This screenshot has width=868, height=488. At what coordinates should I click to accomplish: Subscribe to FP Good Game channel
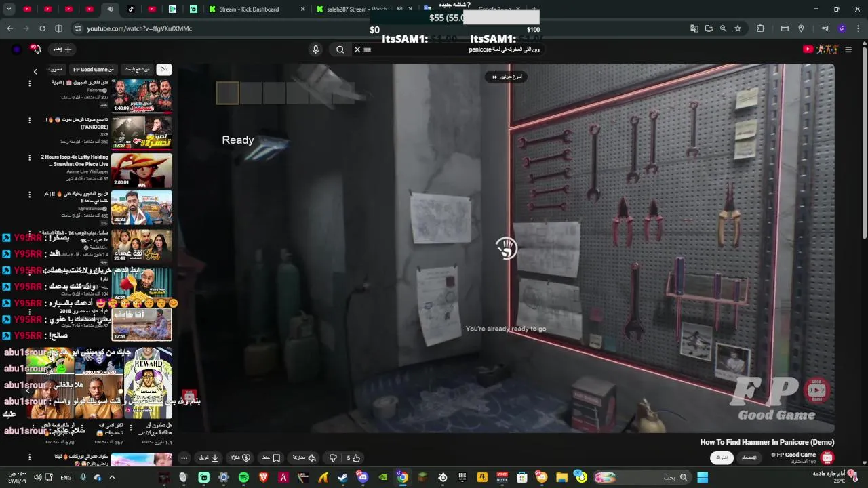tap(722, 457)
